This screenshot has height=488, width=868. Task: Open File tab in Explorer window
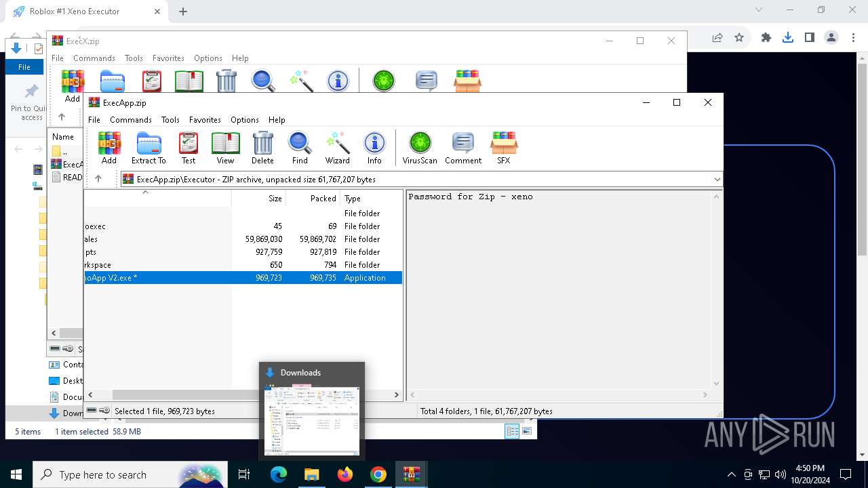[x=24, y=67]
